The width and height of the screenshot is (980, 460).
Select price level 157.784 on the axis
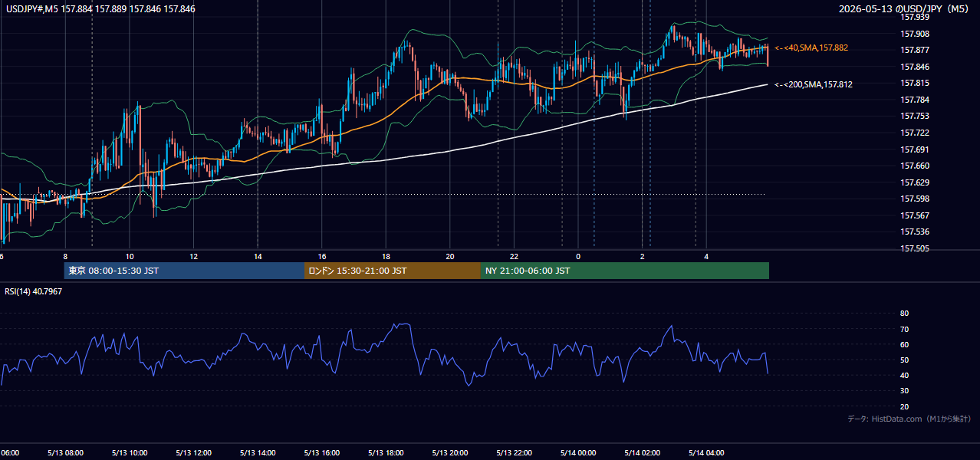(916, 100)
